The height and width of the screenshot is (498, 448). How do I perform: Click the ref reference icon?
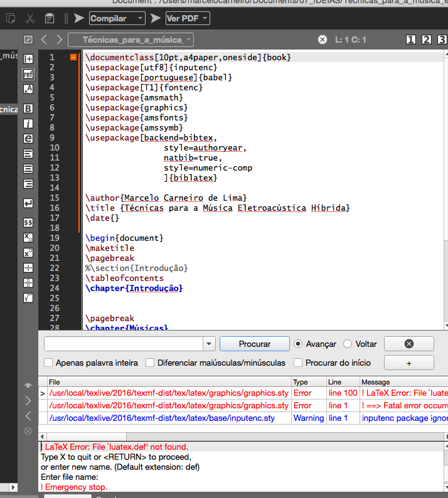click(28, 74)
